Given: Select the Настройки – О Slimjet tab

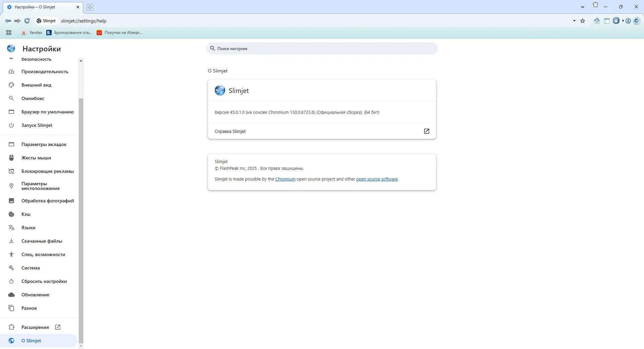Looking at the screenshot, I should pyautogui.click(x=43, y=7).
